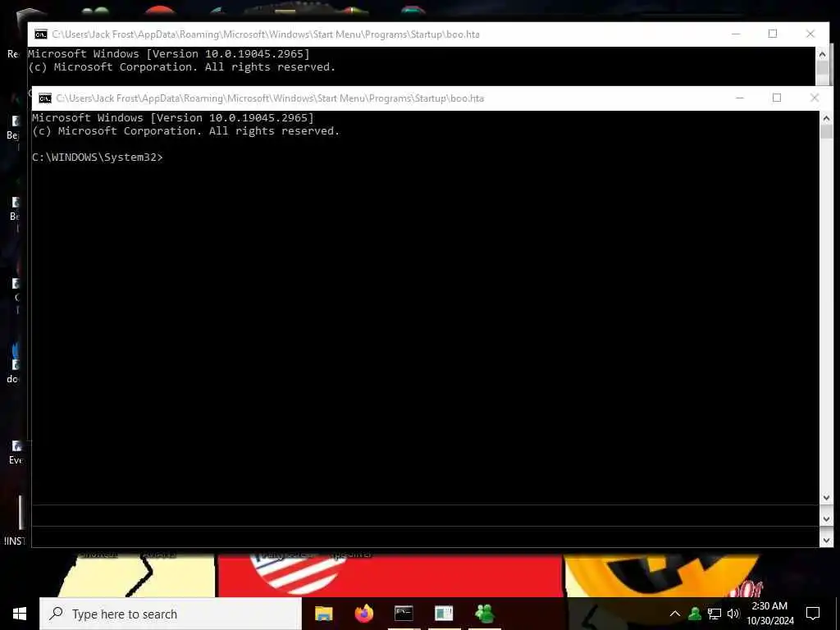Open the volume control tray icon
840x630 pixels.
[x=733, y=614]
